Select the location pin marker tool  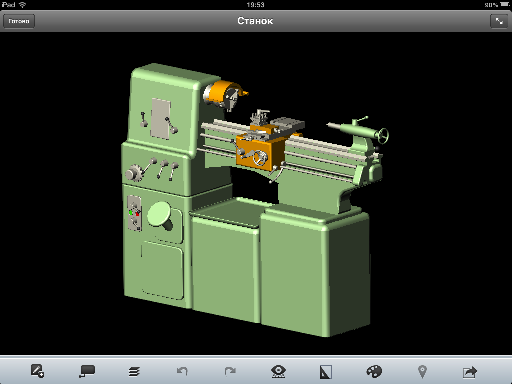[x=422, y=372]
